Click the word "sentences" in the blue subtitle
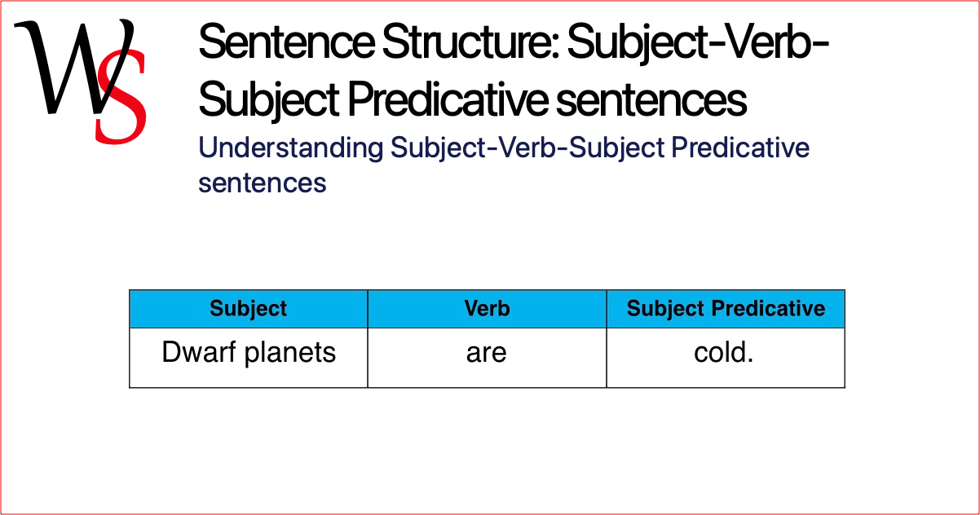980x515 pixels. coord(262,182)
